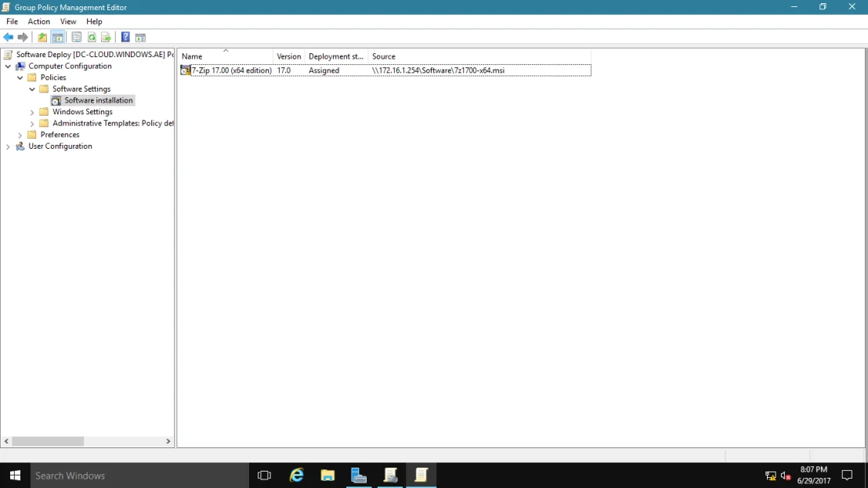Open Server Manager taskbar icon
The height and width of the screenshot is (488, 868).
[359, 475]
